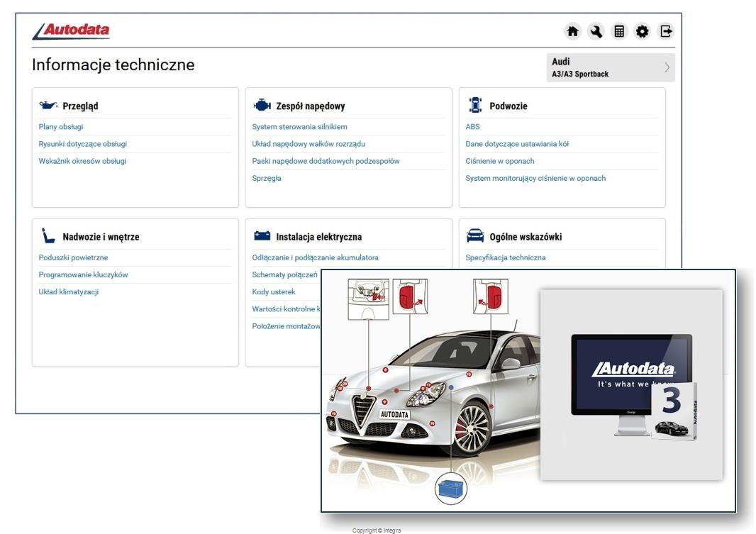Screen dimensions: 756x534
Task: Open Kody usterek link
Action: pyautogui.click(x=273, y=291)
